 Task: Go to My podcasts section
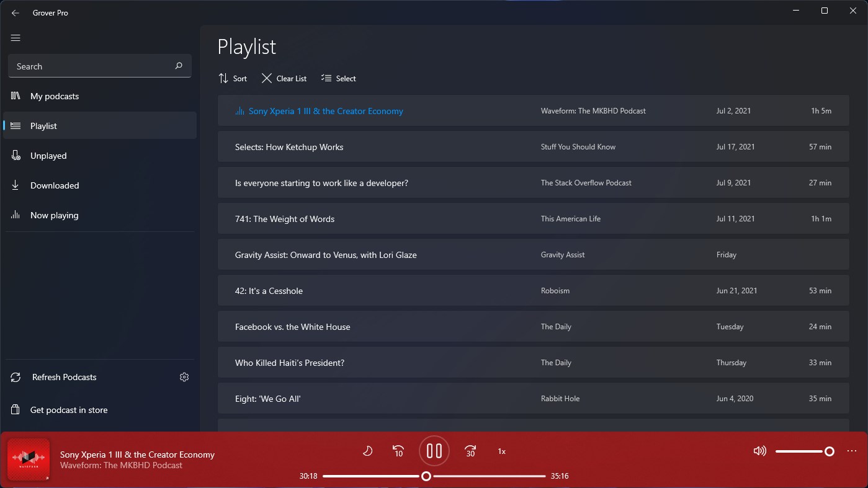coord(54,96)
